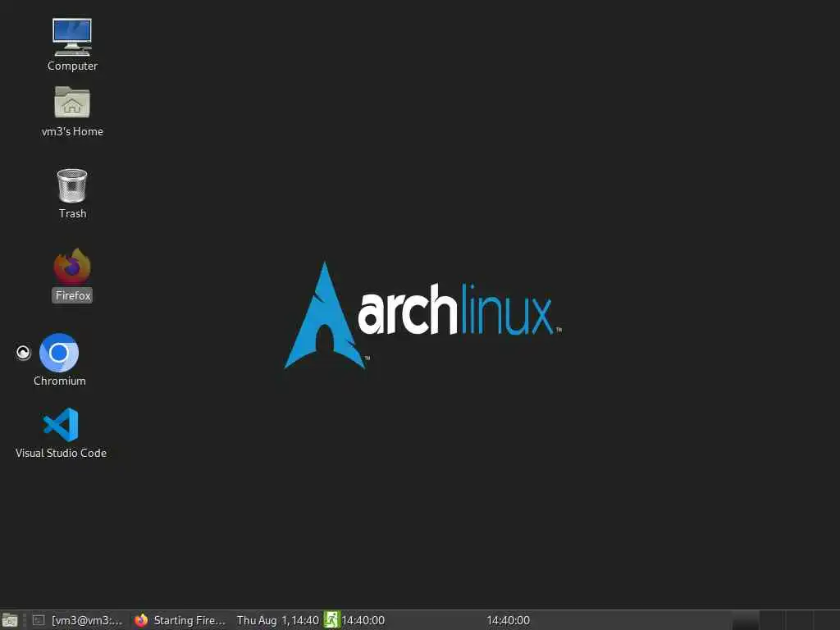Activate the "Starting Fire..." taskbar entry
The image size is (840, 630).
[x=180, y=620]
